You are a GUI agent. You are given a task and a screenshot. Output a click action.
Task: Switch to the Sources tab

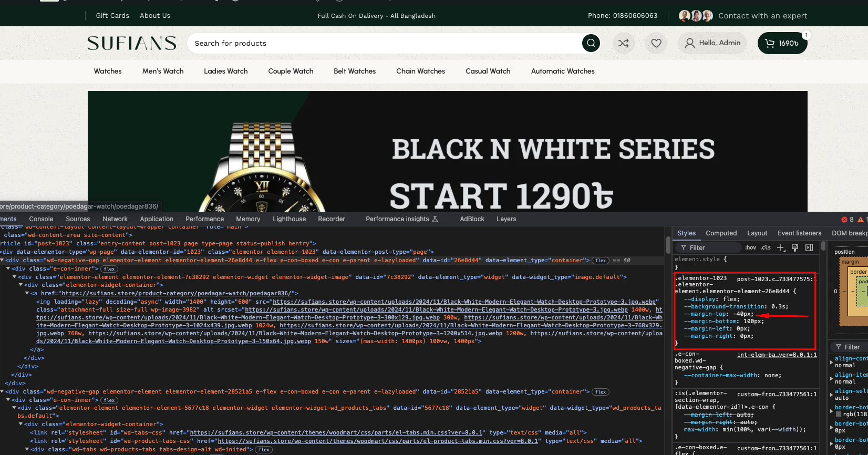pos(78,219)
